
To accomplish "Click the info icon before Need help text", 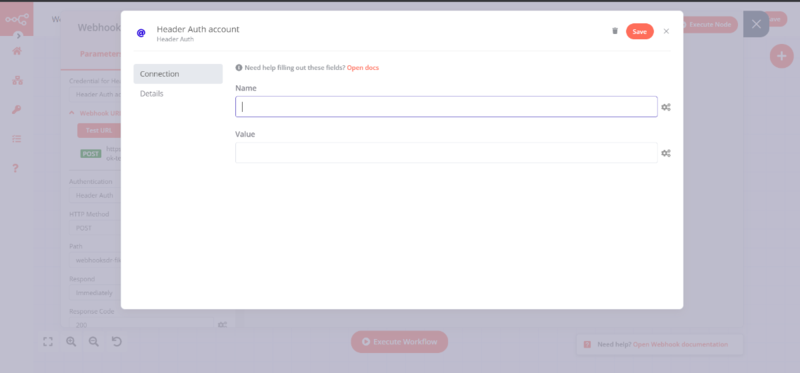I will pos(239,67).
